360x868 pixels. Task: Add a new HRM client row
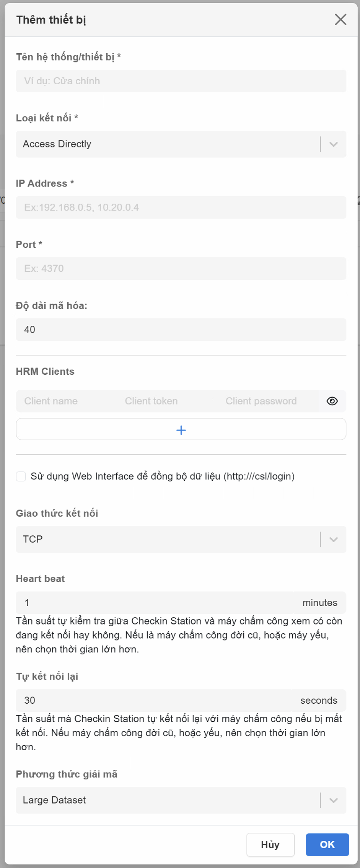click(181, 430)
